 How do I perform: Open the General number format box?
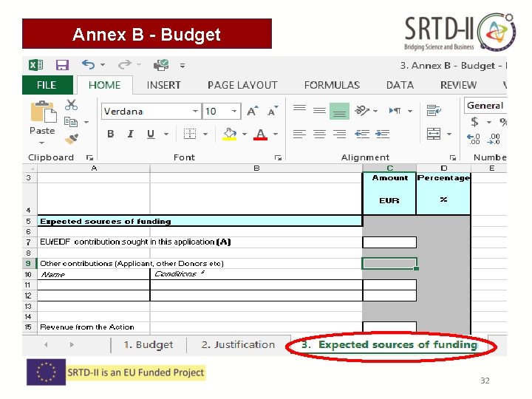[x=485, y=106]
